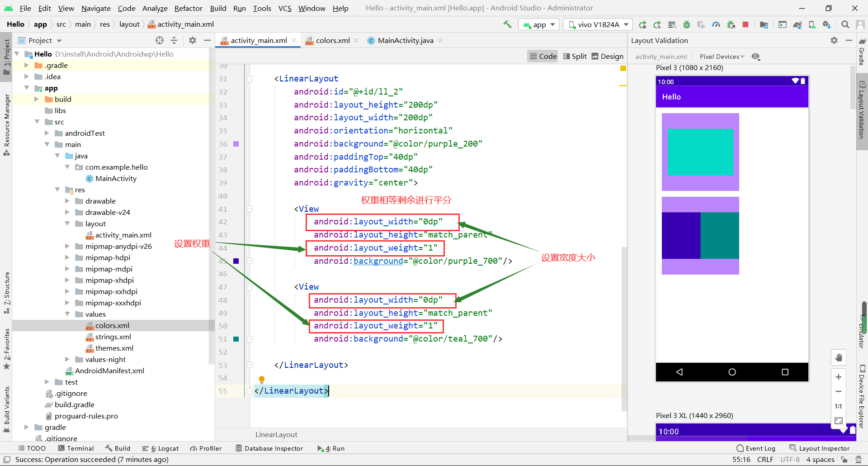Open Project Structure icon in toolbar
Viewport: 868px width, 466px height.
764,24
